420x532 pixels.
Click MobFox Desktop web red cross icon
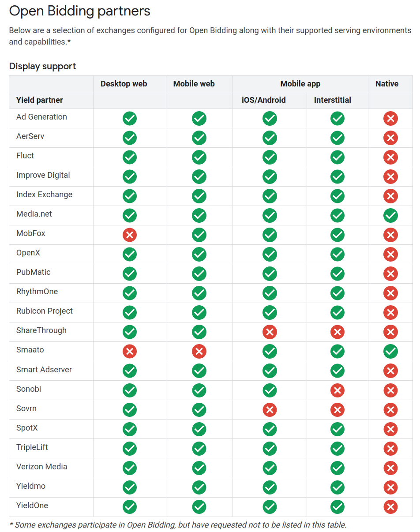click(130, 235)
